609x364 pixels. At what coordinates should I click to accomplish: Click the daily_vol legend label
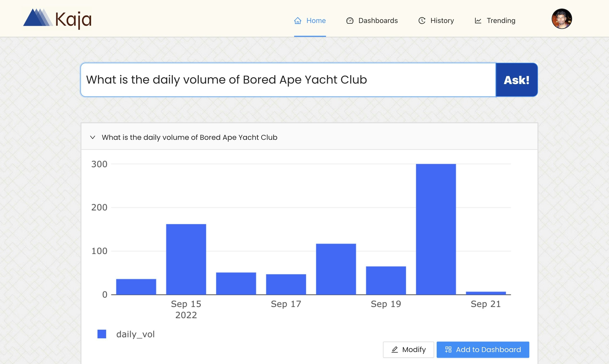135,334
